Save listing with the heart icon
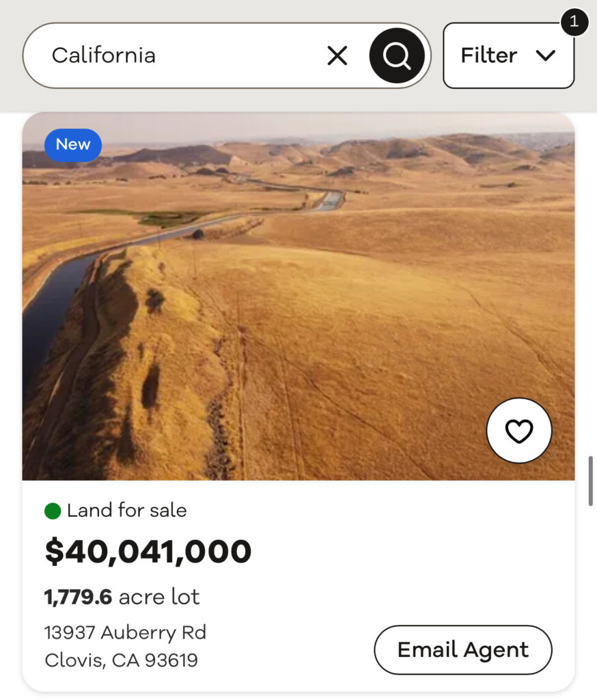This screenshot has width=597, height=700. 518,431
